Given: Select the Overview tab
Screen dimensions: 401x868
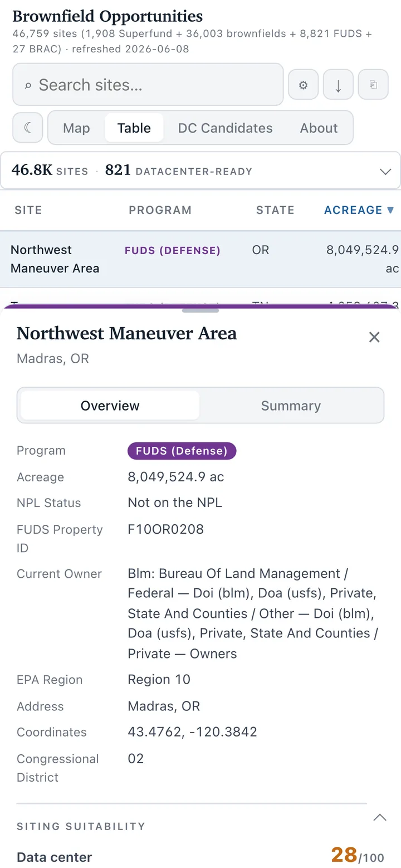Looking at the screenshot, I should (110, 406).
